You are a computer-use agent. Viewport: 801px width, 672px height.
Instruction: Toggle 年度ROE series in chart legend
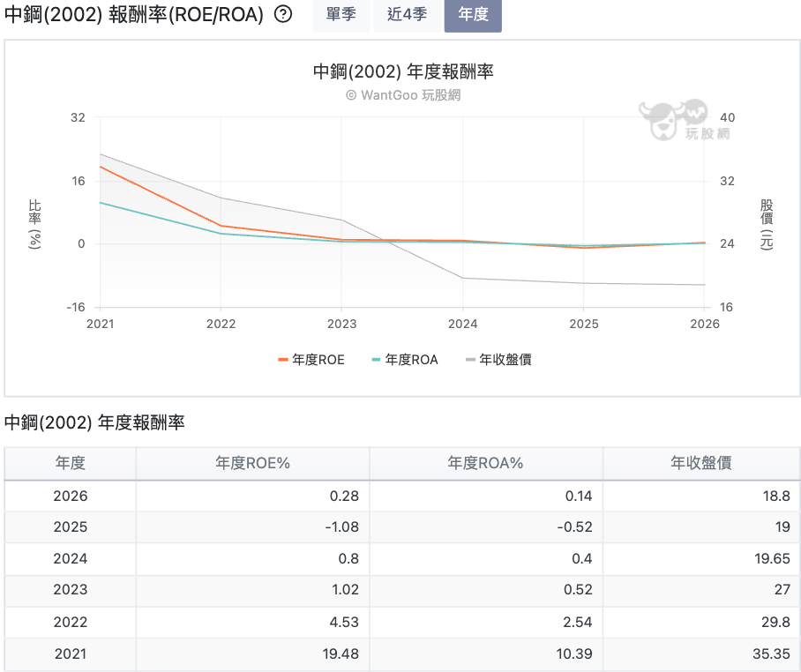tap(311, 360)
